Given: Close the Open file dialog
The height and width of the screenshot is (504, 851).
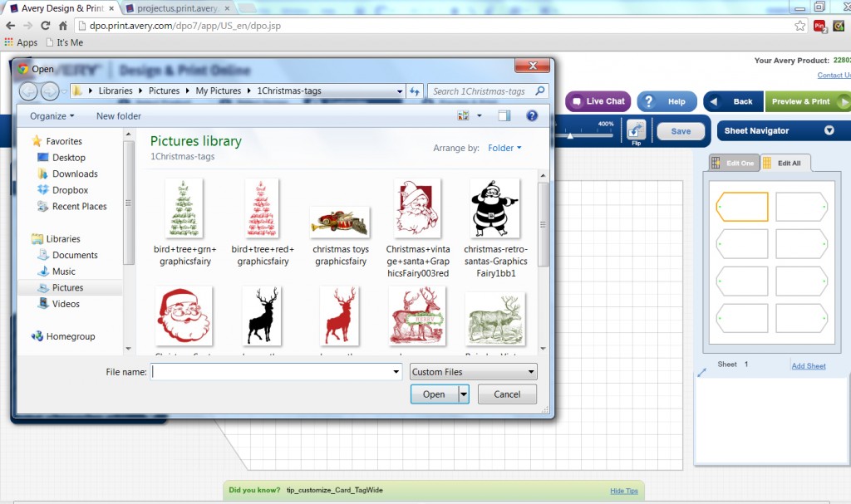Looking at the screenshot, I should 533,66.
